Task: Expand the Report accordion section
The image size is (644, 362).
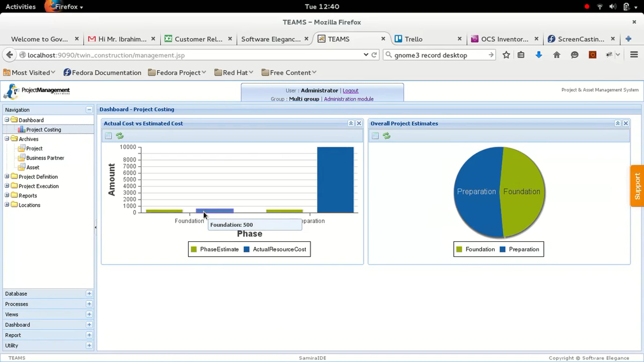Action: coord(89,335)
